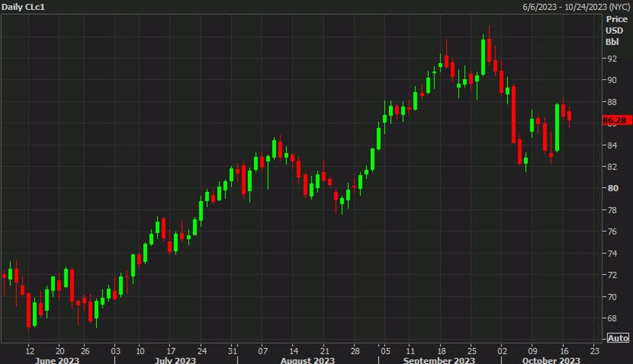This screenshot has height=364, width=633.
Task: Click the 28 date tick in August
Action: click(355, 350)
